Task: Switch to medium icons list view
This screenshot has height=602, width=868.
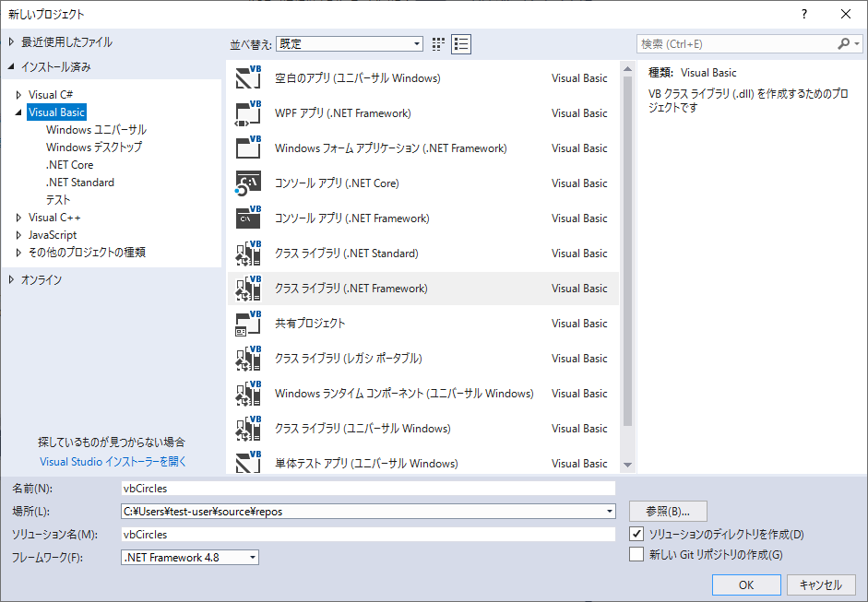Action: pyautogui.click(x=461, y=44)
